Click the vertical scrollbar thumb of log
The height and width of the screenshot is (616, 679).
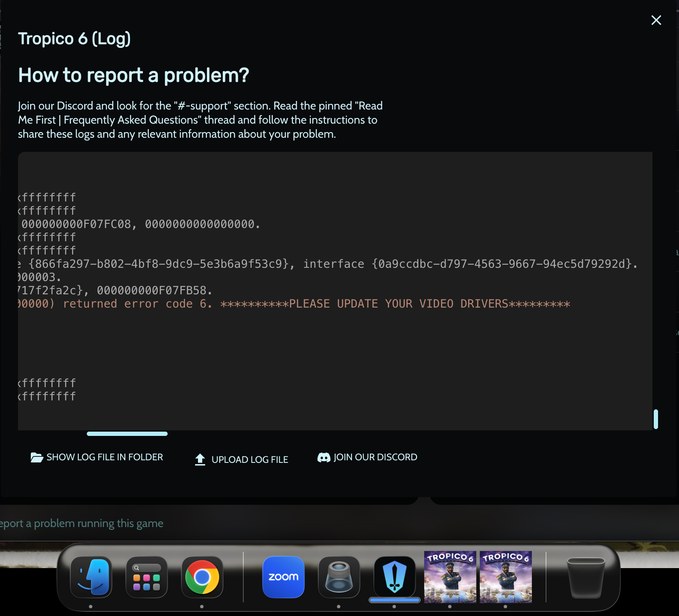click(656, 419)
